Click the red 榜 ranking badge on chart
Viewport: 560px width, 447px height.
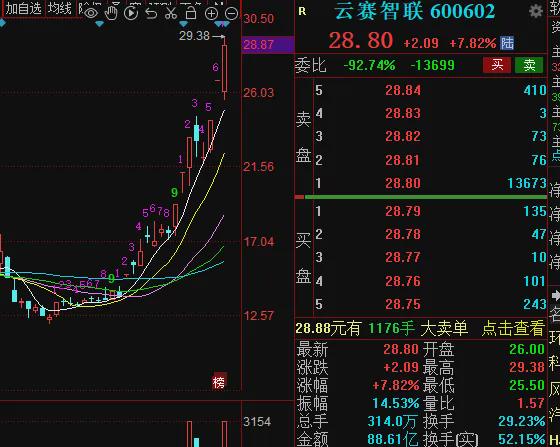pyautogui.click(x=219, y=381)
